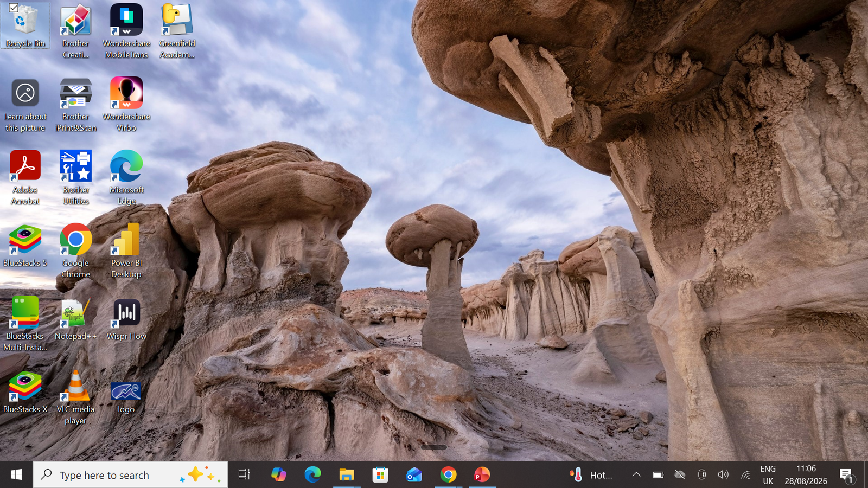
Task: Open Outlook from the taskbar
Action: pyautogui.click(x=414, y=475)
